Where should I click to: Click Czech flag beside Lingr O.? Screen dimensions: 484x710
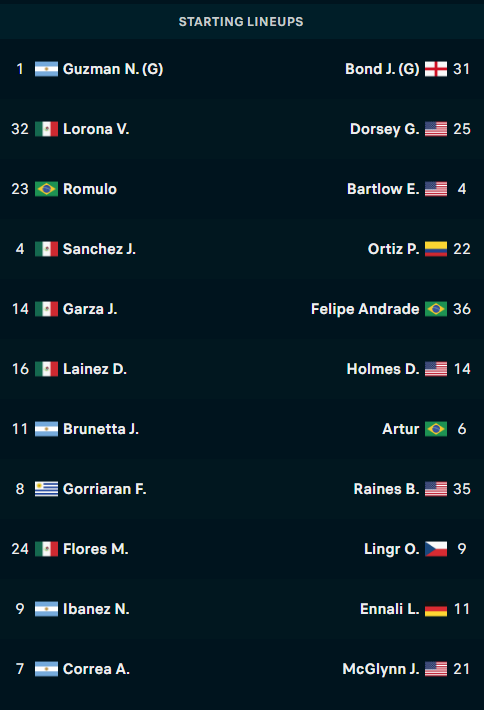436,549
